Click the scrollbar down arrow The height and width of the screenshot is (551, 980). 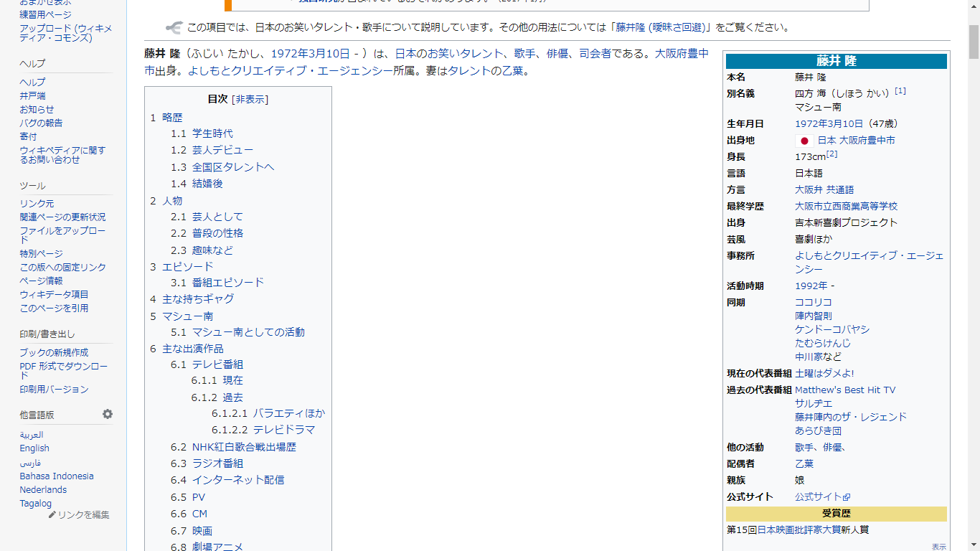(974, 545)
